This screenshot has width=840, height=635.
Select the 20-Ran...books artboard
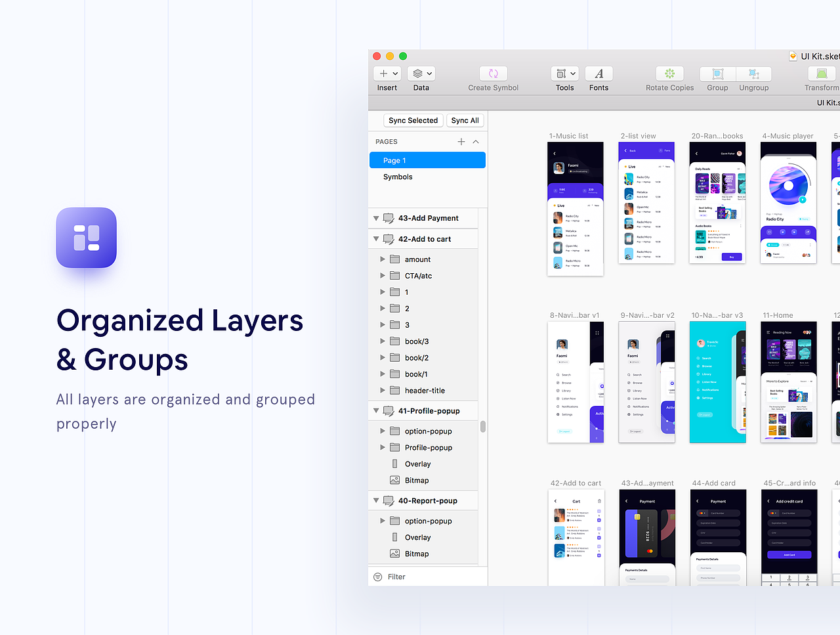717,203
